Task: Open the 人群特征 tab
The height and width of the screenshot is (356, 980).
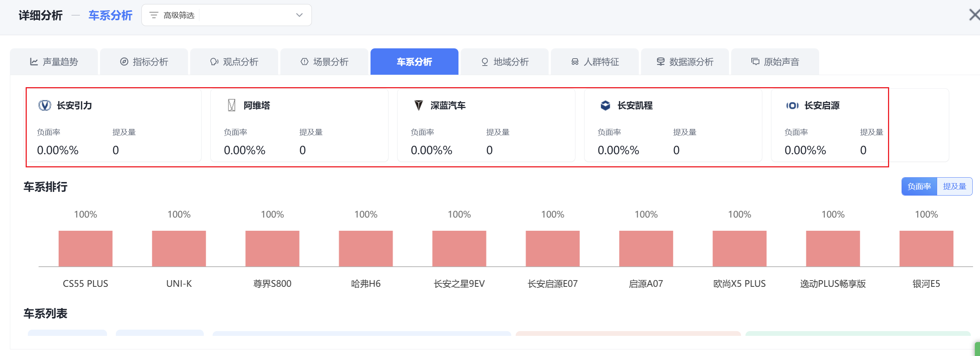Action: click(594, 62)
